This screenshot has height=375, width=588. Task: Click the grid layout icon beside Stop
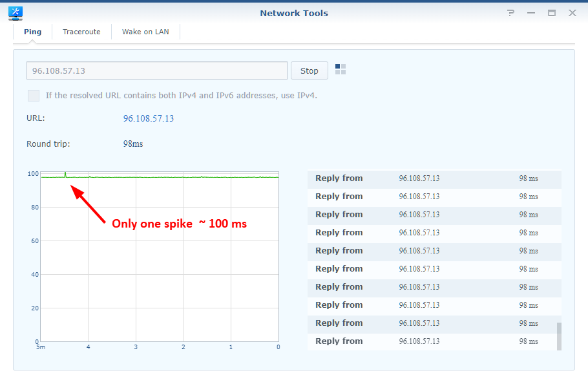340,69
